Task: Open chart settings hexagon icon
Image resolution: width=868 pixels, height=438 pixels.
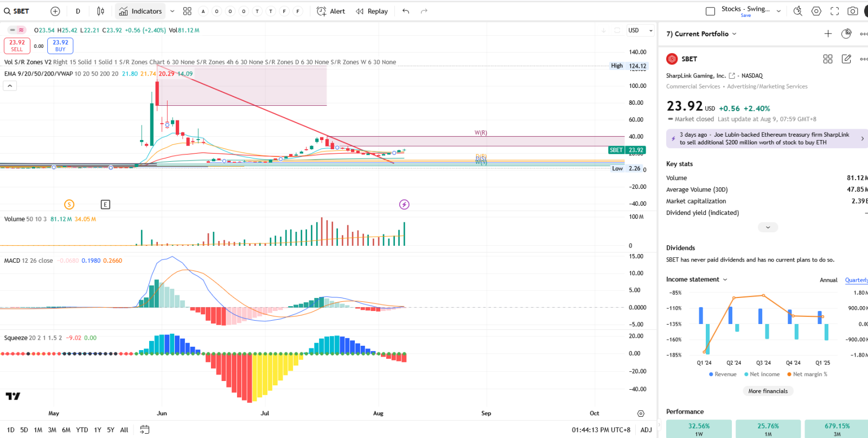Action: (x=816, y=11)
